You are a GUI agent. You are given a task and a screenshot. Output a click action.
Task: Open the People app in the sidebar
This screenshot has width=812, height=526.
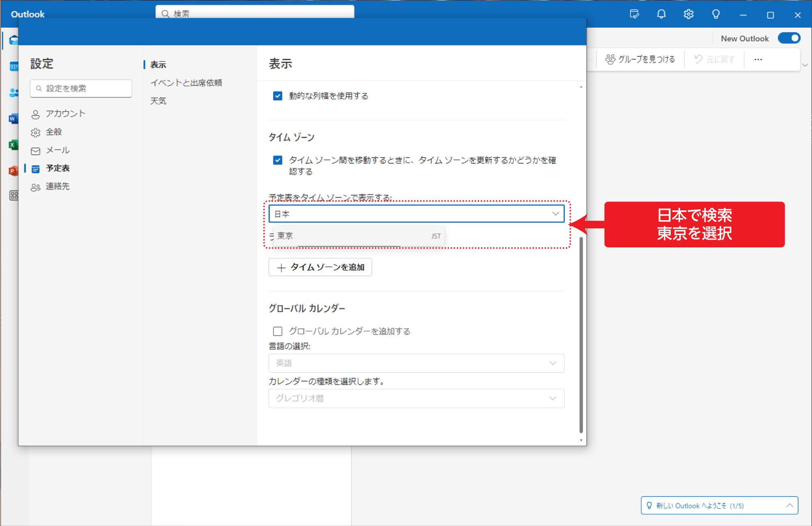click(x=14, y=93)
